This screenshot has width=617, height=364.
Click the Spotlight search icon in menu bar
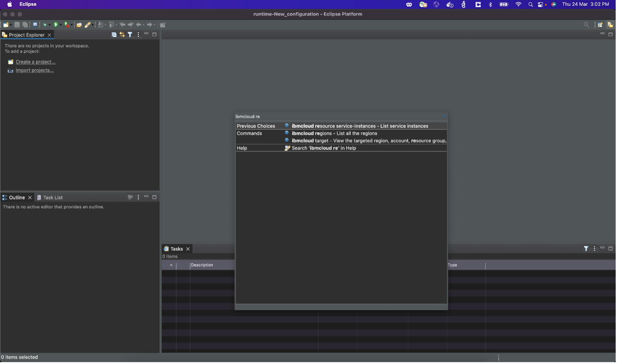pos(530,4)
